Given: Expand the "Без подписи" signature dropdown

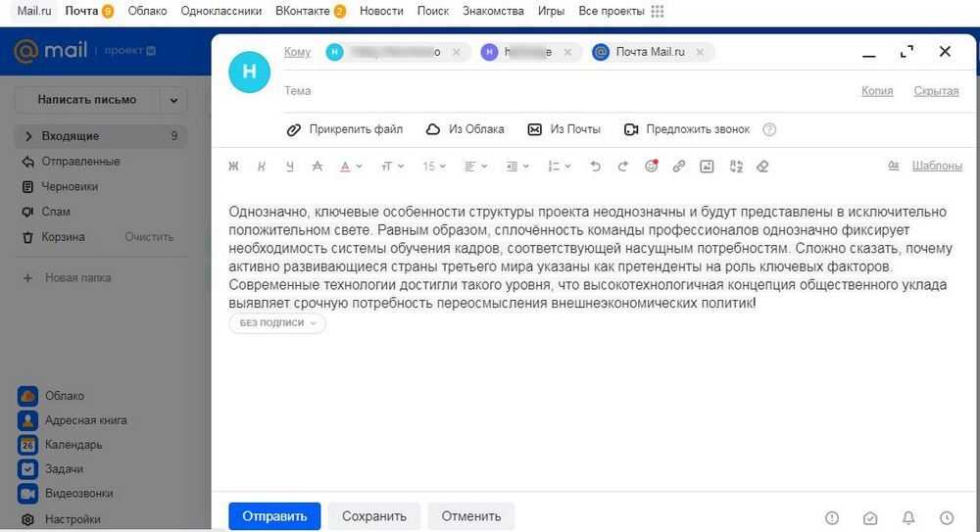Looking at the screenshot, I should [277, 322].
